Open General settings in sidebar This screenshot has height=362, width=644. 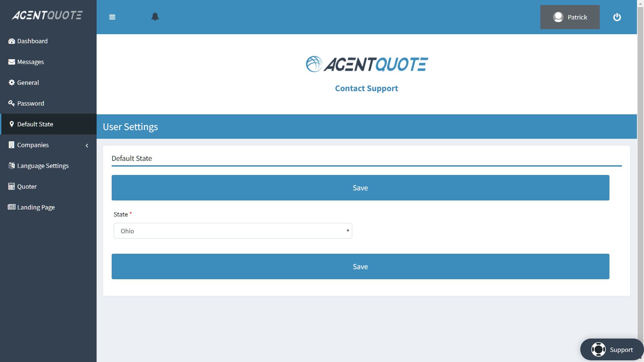click(x=48, y=83)
